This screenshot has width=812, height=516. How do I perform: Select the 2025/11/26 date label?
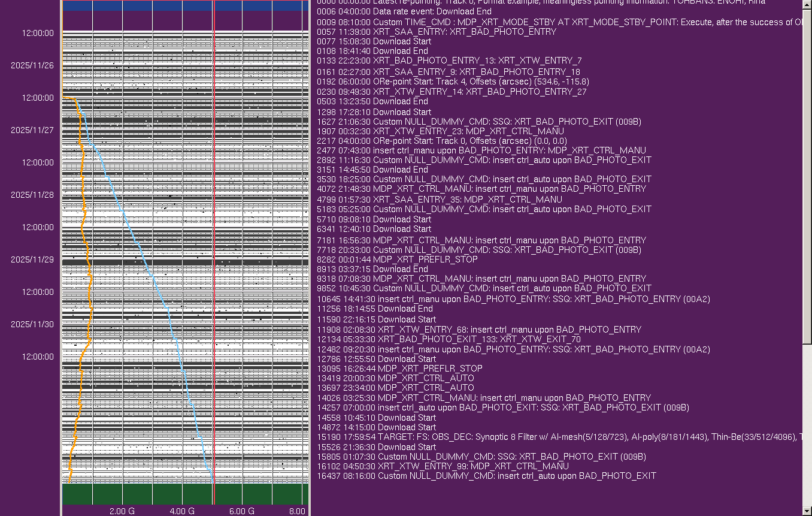[x=32, y=65]
